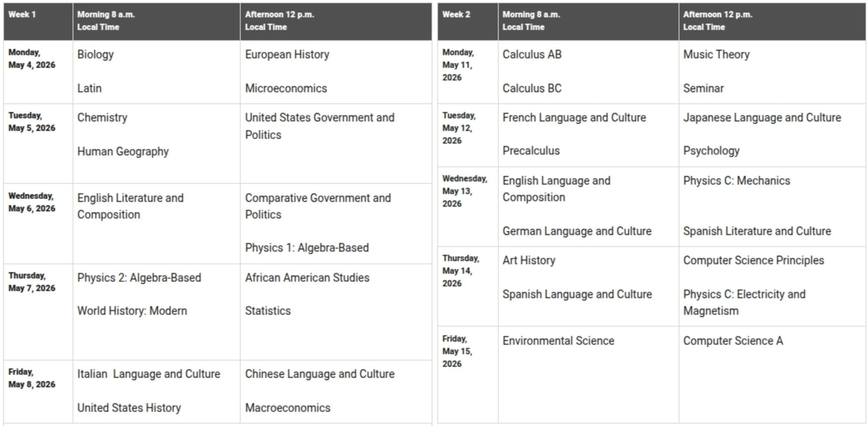Select Physics 2: Algebra-Based entry
868x426 pixels.
point(139,278)
